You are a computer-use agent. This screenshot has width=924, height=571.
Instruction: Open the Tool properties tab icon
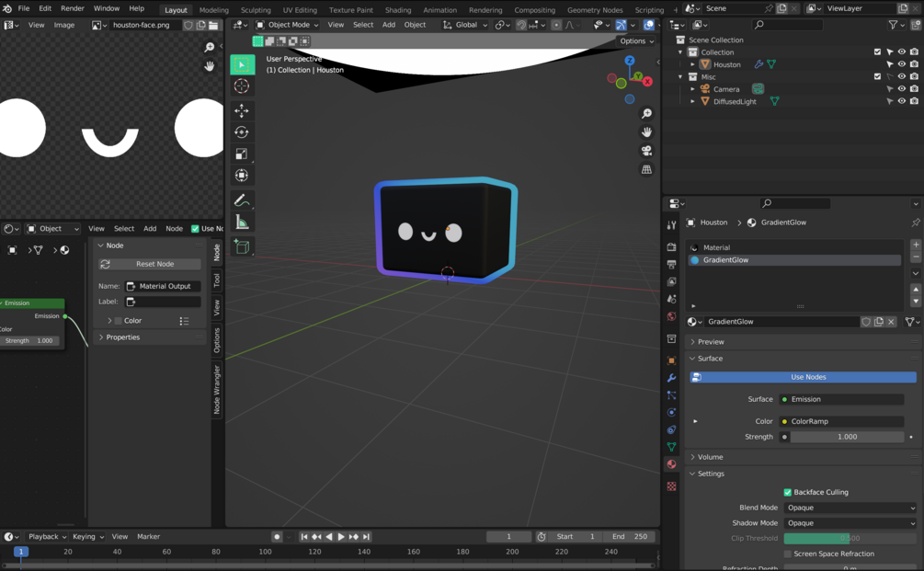pyautogui.click(x=671, y=225)
